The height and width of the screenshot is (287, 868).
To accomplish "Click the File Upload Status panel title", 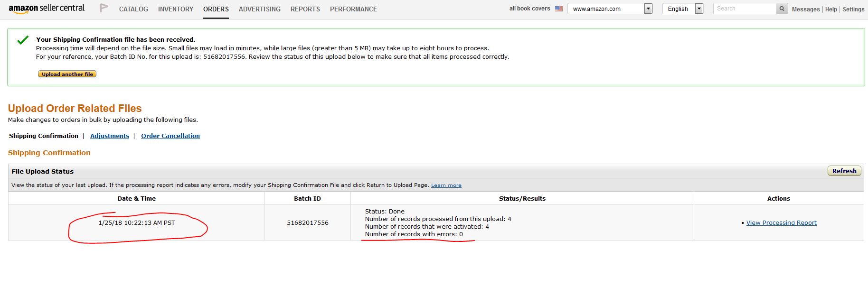I will [43, 171].
